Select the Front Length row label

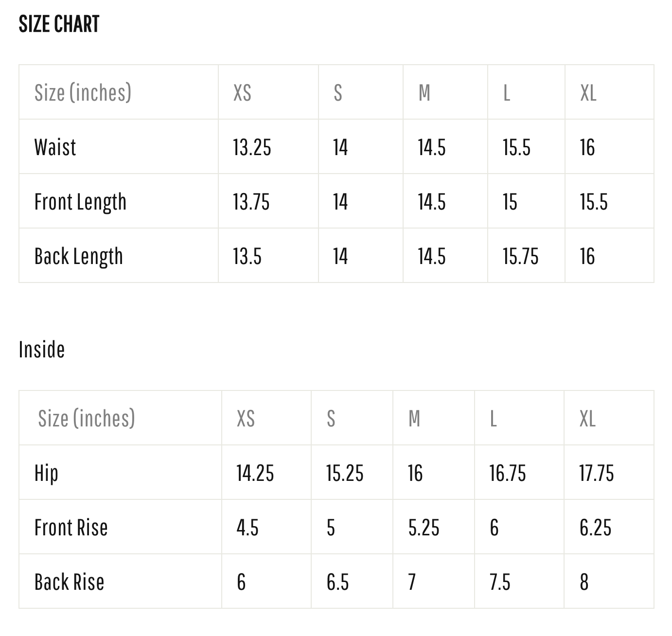coord(80,202)
